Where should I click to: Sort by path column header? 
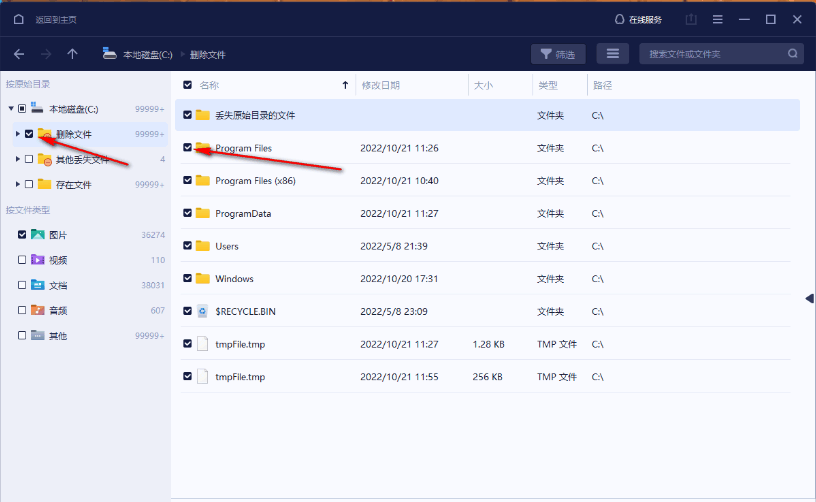tap(602, 85)
